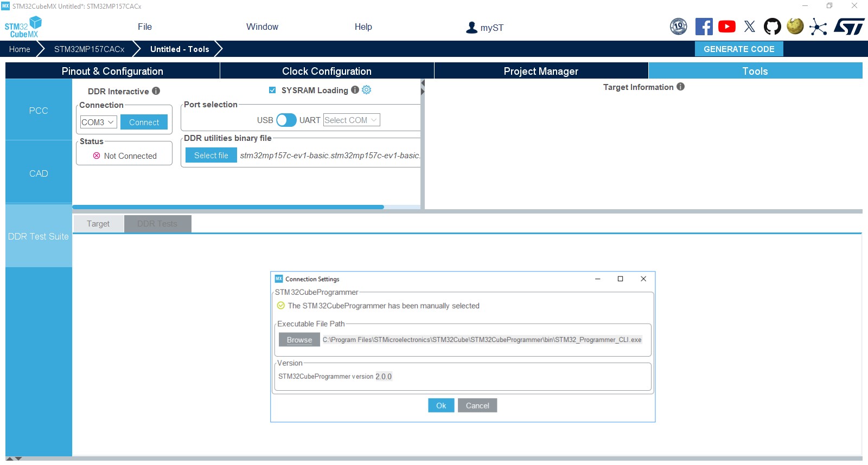The image size is (868, 465).
Task: Click the STM32MP157CACx breadcrumb
Action: tap(89, 49)
